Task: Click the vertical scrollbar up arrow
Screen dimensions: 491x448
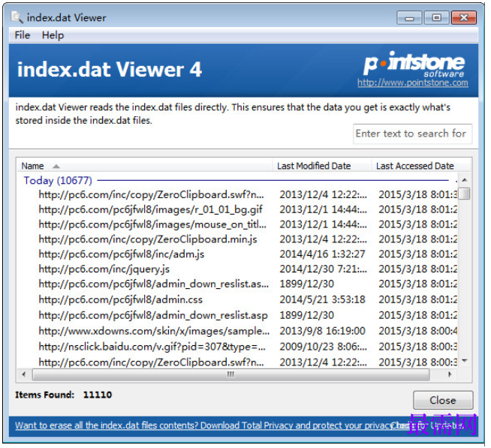Action: (465, 179)
